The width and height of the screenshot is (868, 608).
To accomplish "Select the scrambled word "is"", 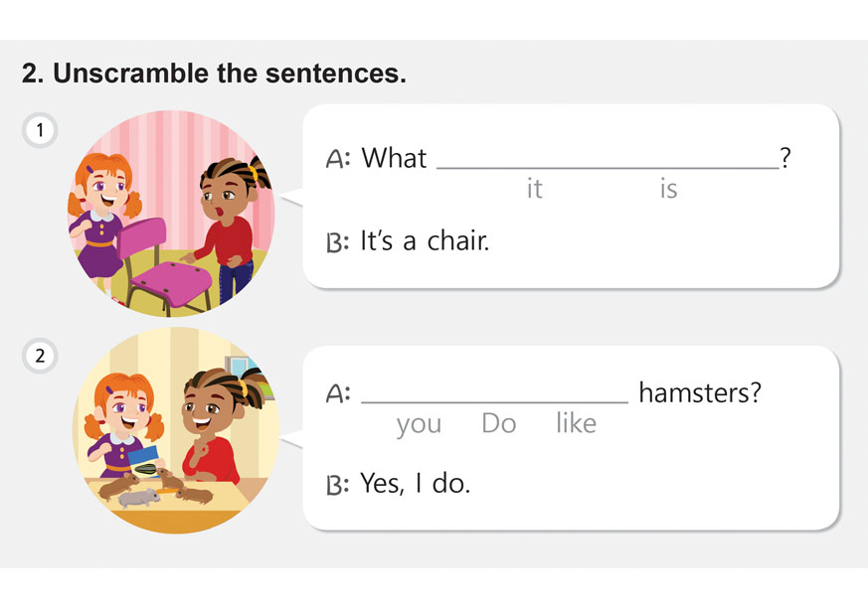I will pos(668,189).
